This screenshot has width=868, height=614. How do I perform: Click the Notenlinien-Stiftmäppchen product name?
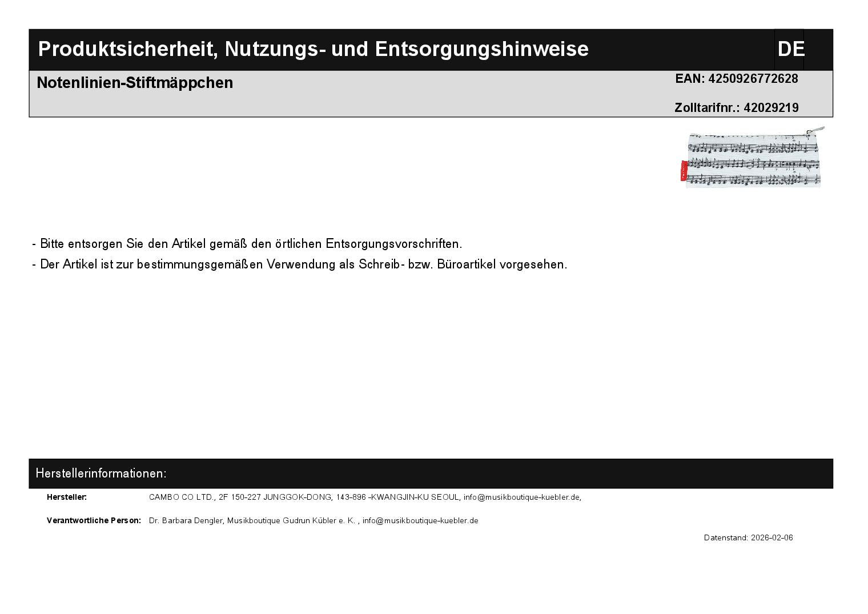click(x=135, y=83)
